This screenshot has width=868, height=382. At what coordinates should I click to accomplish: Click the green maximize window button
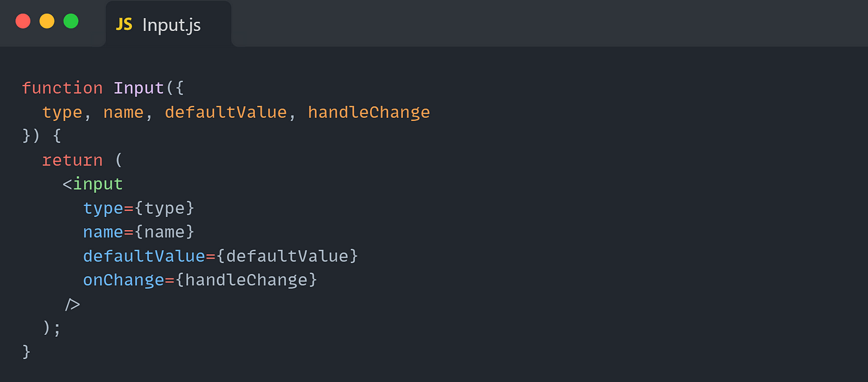point(71,21)
